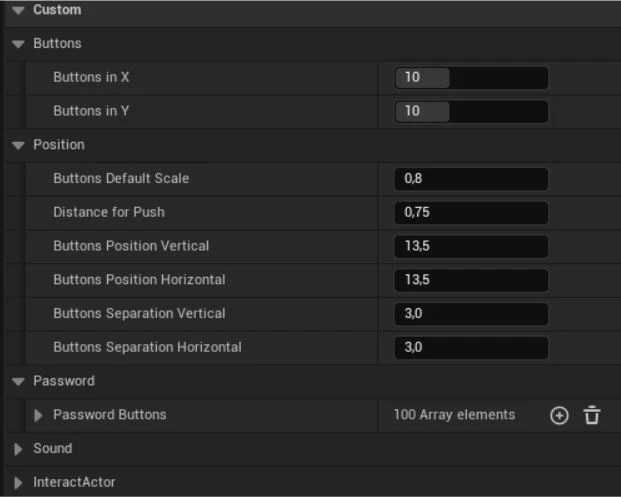Collapse the Custom category
Viewport: 621px width, 498px height.
coord(18,10)
